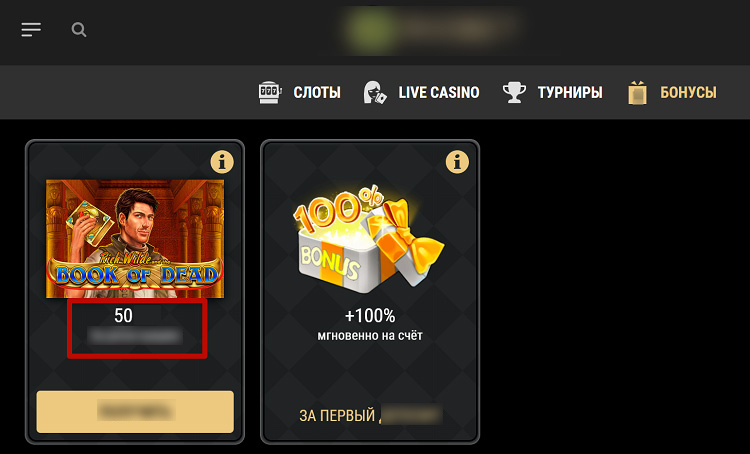Click the blurred site logo in header
Screen dimensions: 750x454
[430, 30]
